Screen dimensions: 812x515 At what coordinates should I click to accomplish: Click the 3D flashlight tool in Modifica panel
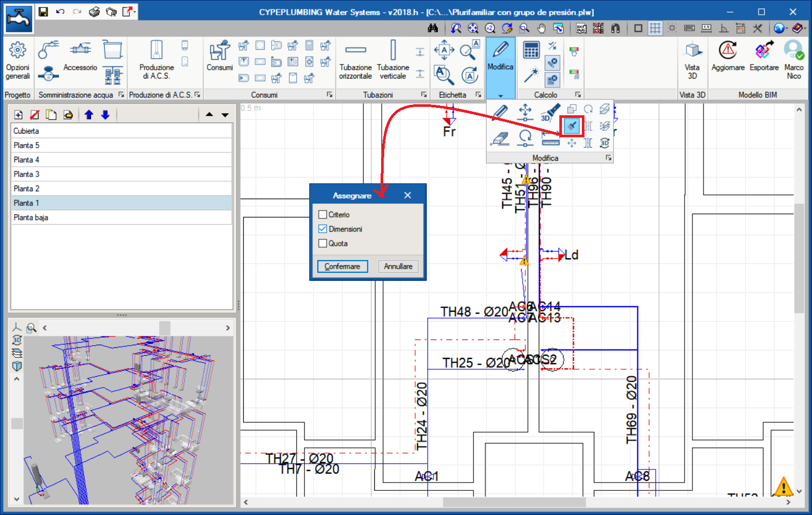tap(550, 112)
